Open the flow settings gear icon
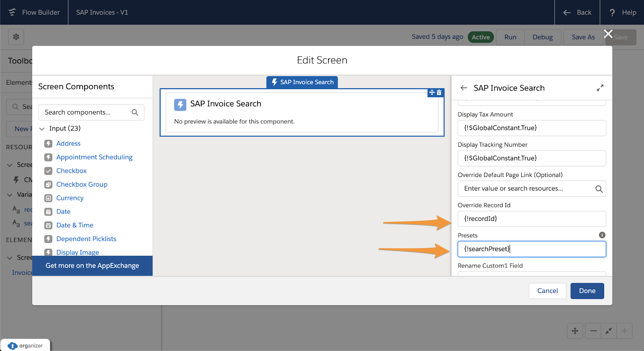Image resolution: width=644 pixels, height=351 pixels. point(16,37)
